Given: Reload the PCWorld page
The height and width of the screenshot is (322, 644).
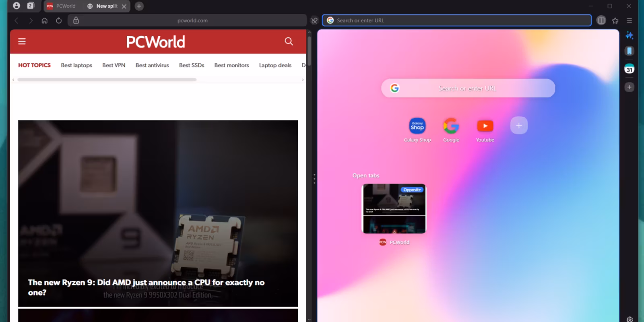Looking at the screenshot, I should [59, 21].
